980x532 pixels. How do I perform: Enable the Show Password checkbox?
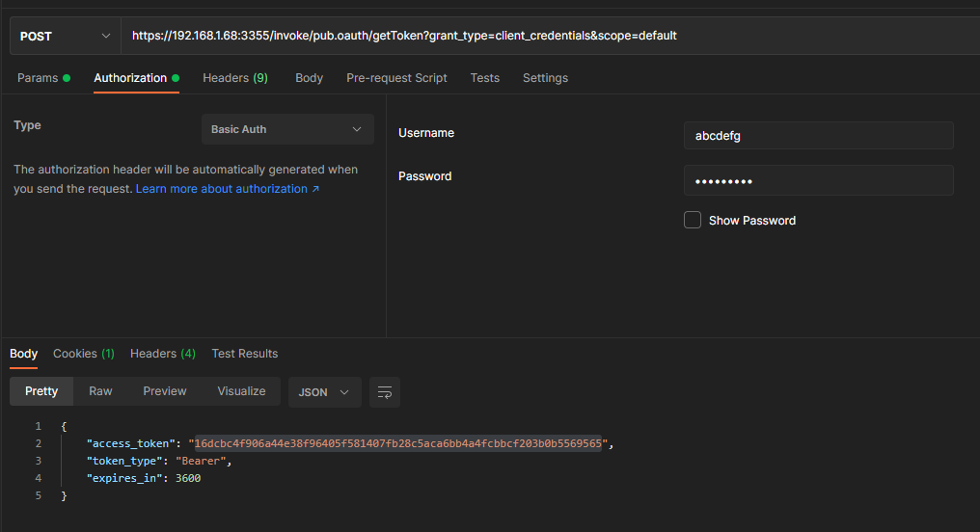point(693,221)
